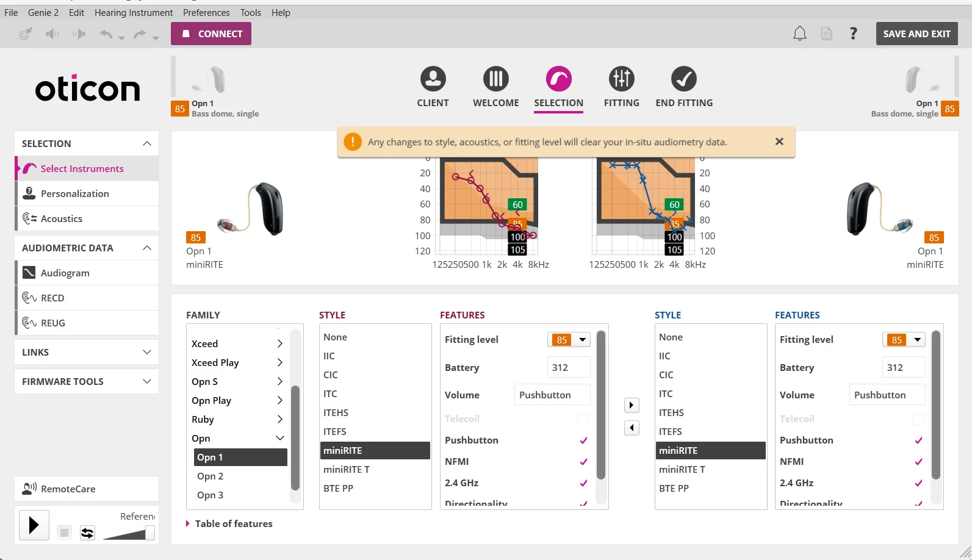Open the Hearing Instrument menu
The width and height of the screenshot is (972, 560).
pos(134,12)
